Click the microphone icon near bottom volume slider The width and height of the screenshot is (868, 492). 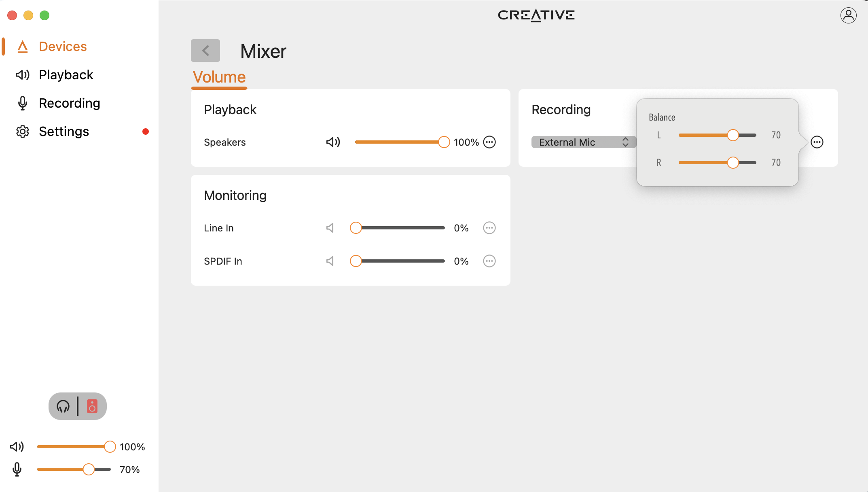point(17,469)
